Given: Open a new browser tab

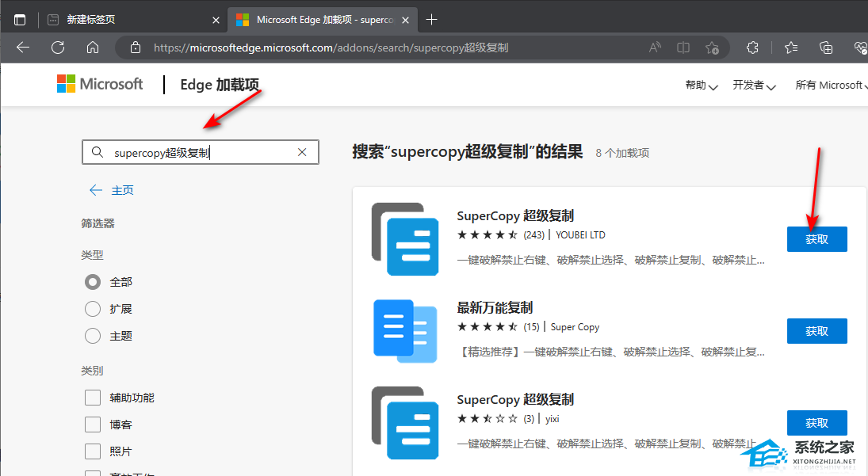Looking at the screenshot, I should click(432, 20).
